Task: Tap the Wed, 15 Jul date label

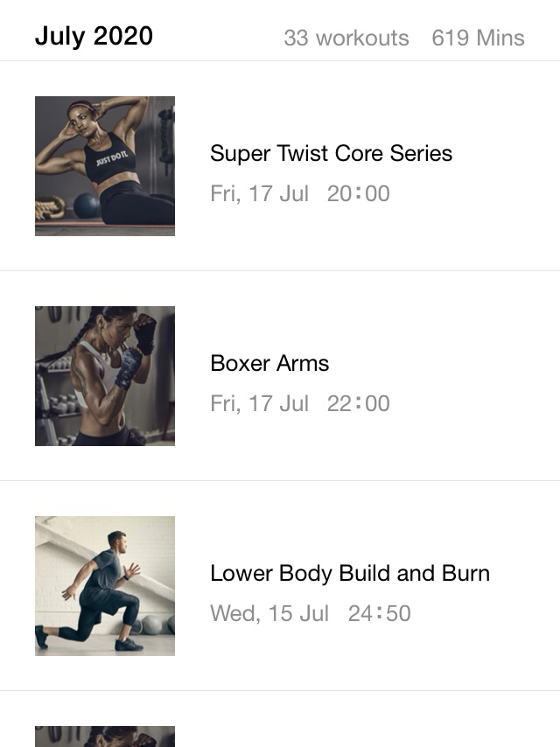Action: [x=269, y=614]
